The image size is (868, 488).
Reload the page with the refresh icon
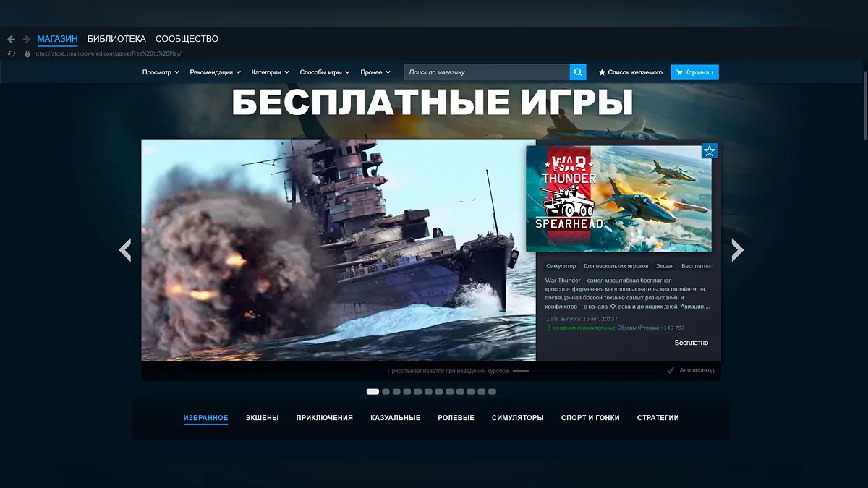coord(11,53)
